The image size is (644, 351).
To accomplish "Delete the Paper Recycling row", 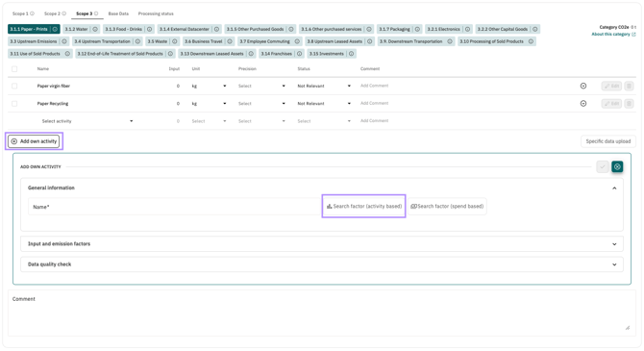I will click(629, 104).
